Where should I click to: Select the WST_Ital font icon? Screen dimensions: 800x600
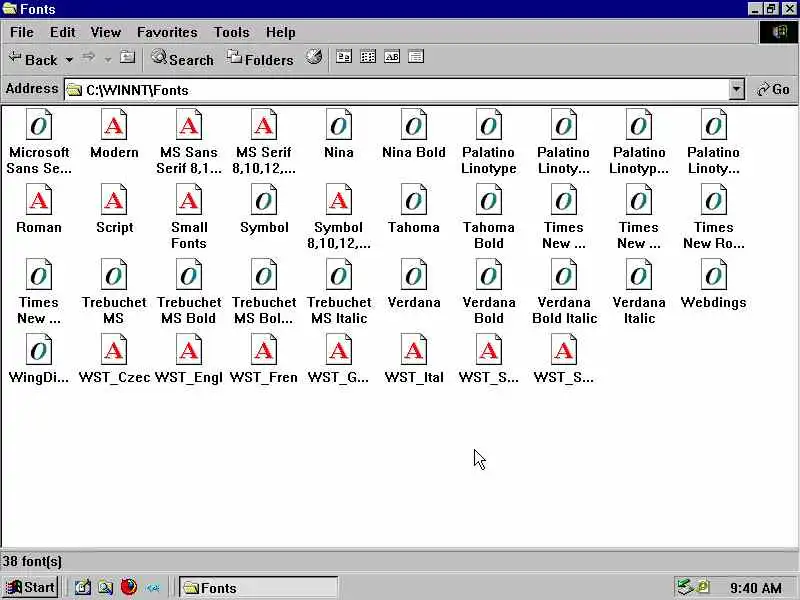click(x=414, y=349)
